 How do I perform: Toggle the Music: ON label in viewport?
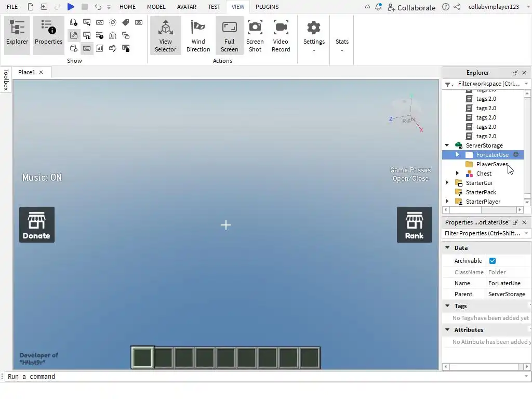[42, 178]
